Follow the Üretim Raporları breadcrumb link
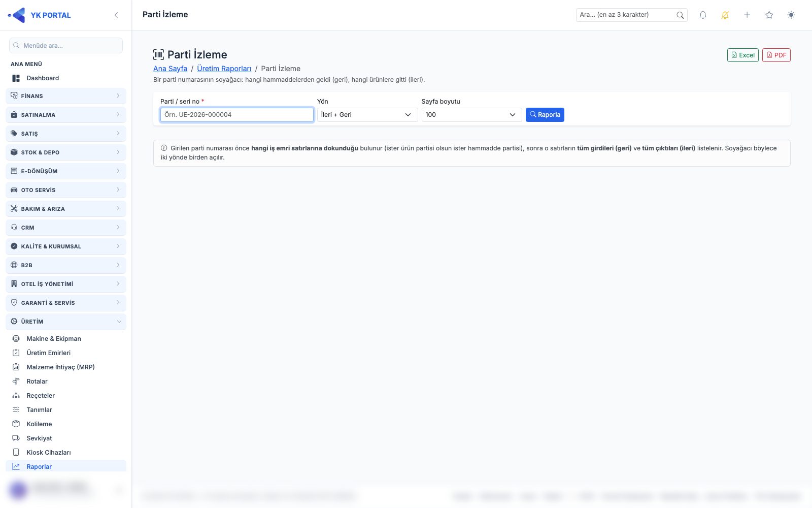This screenshot has width=812, height=508. click(224, 69)
